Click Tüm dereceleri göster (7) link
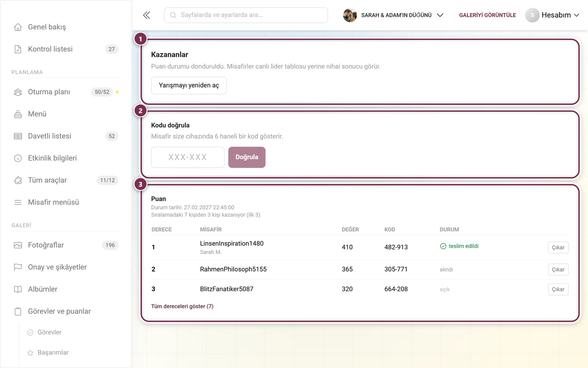This screenshot has width=588, height=368. 182,306
